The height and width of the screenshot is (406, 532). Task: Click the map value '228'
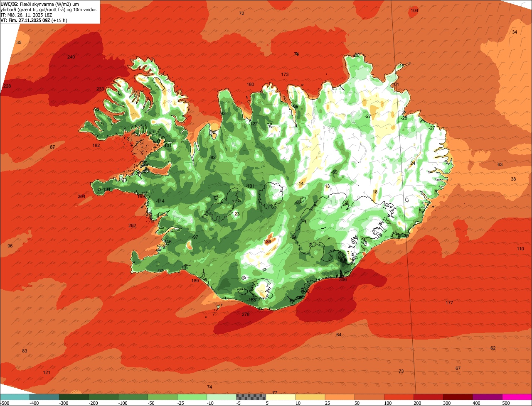(7, 86)
